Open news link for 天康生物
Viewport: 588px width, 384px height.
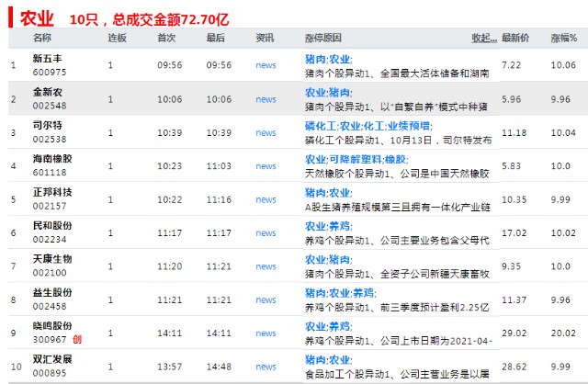(266, 266)
